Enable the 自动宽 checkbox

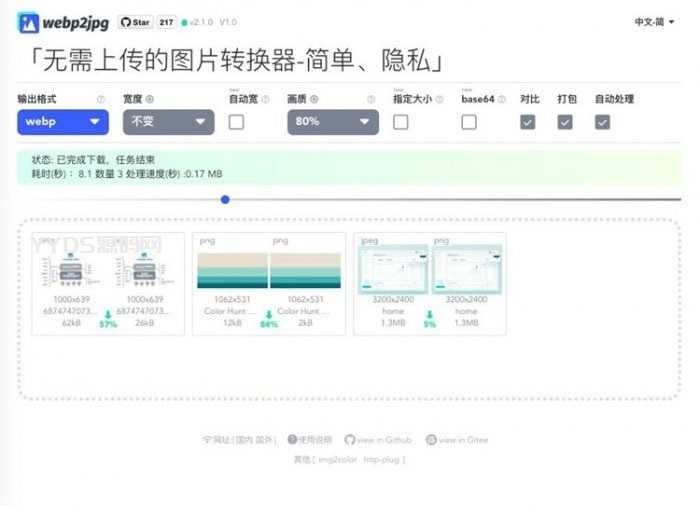click(237, 122)
